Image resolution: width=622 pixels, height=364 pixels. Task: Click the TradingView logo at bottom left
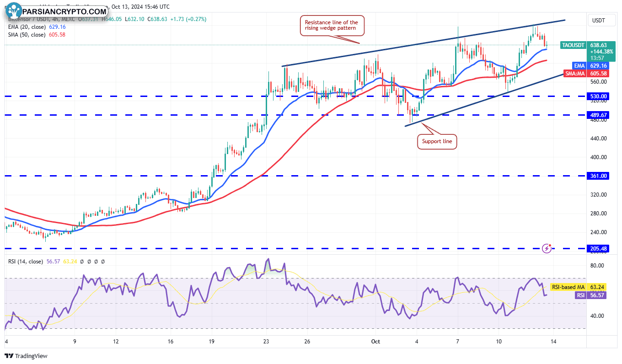pos(26,356)
